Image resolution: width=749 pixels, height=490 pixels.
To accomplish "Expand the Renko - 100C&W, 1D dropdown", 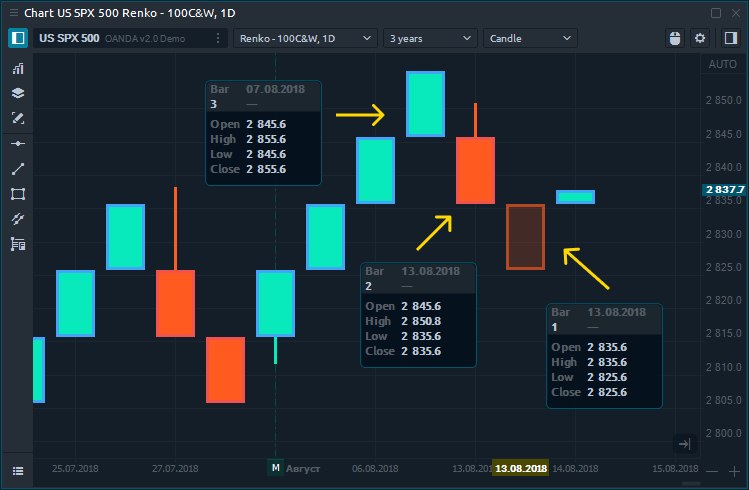I will pos(304,38).
